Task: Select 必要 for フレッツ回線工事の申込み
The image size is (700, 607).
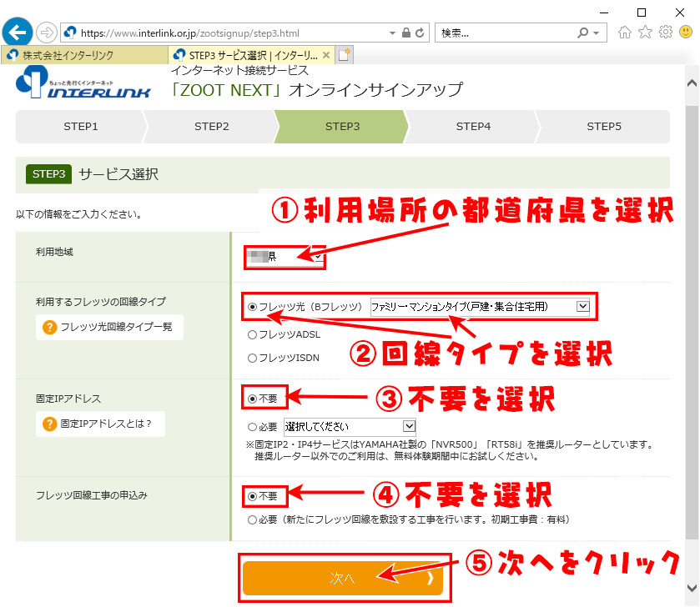Action: [x=252, y=519]
